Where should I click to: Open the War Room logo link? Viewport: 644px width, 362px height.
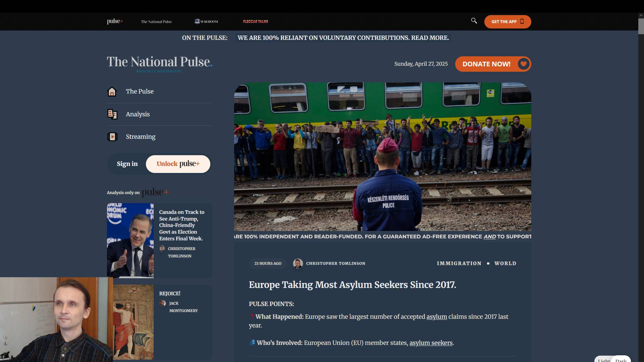coord(206,21)
